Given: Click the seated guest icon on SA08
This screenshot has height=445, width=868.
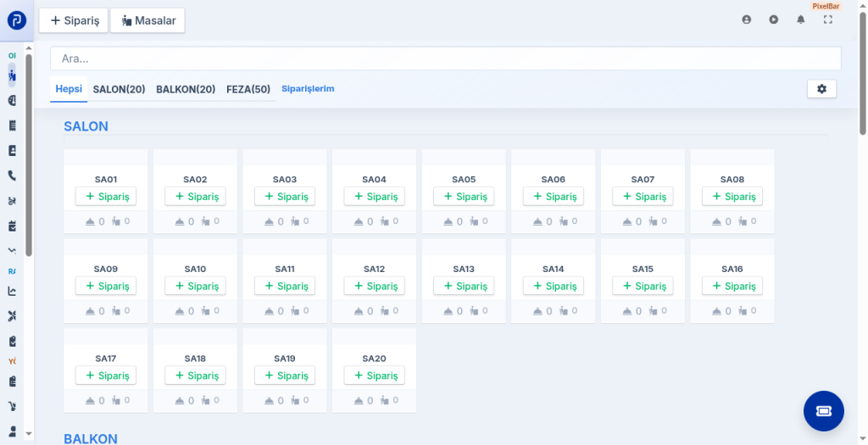Looking at the screenshot, I should tap(743, 221).
